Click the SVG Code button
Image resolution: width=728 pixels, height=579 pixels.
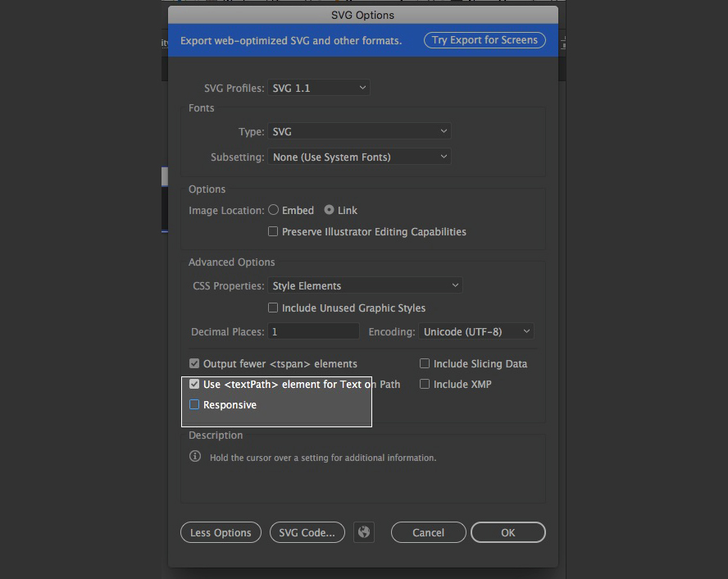[x=307, y=532]
